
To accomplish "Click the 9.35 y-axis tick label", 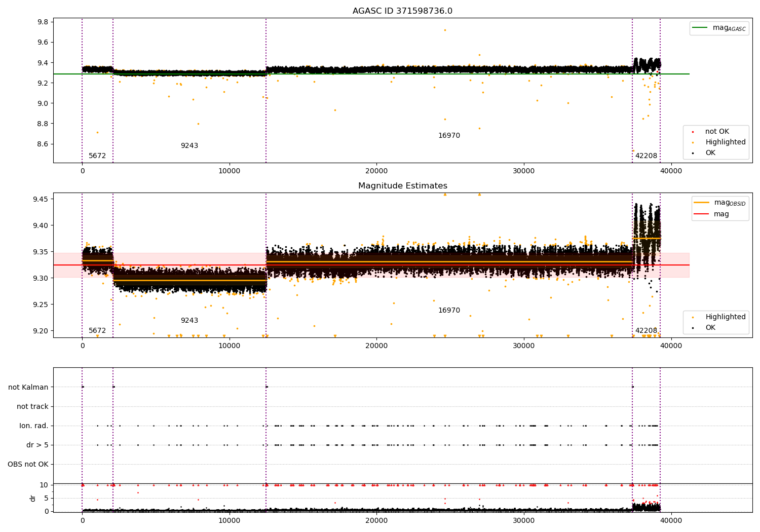I will (41, 252).
